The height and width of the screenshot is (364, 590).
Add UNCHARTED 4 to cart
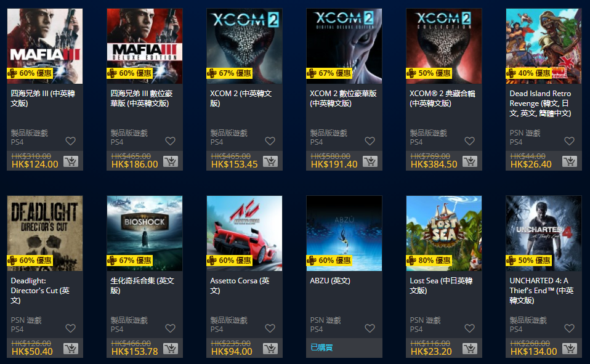(x=570, y=349)
